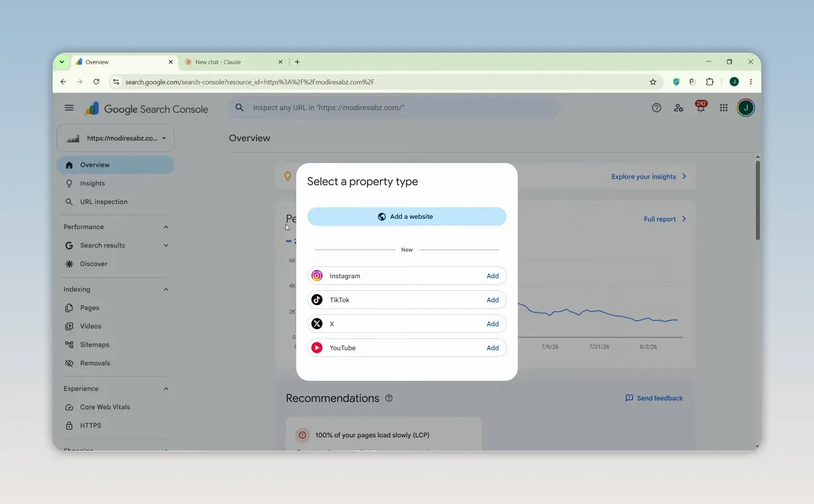Go back to the previous page
This screenshot has height=504, width=814.
pyautogui.click(x=63, y=82)
